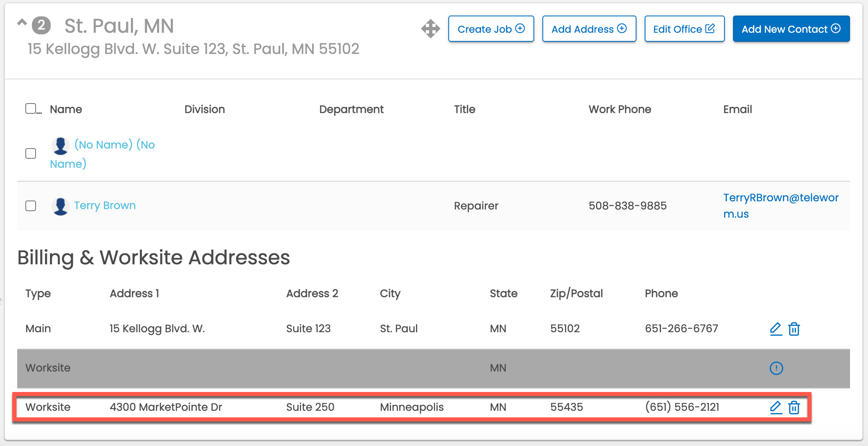Click the Address 2 column header
Image resolution: width=868 pixels, height=446 pixels.
[x=312, y=293]
